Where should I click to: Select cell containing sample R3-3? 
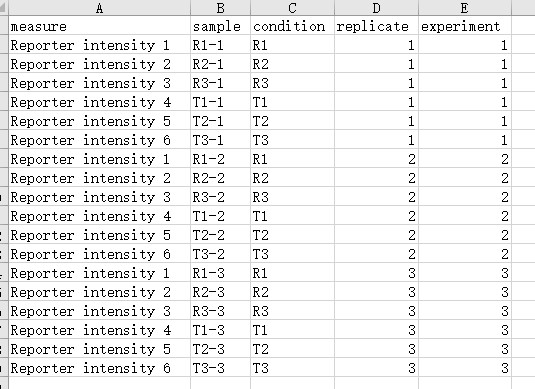(x=220, y=311)
